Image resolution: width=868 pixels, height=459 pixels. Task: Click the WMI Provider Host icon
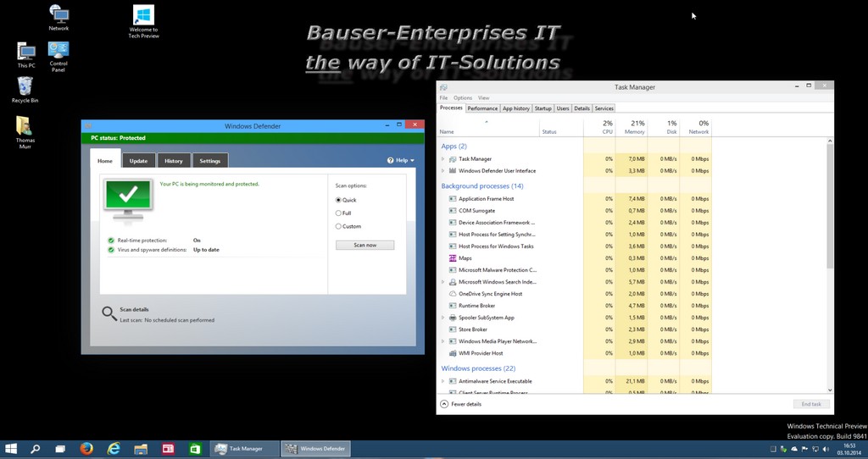pyautogui.click(x=453, y=353)
